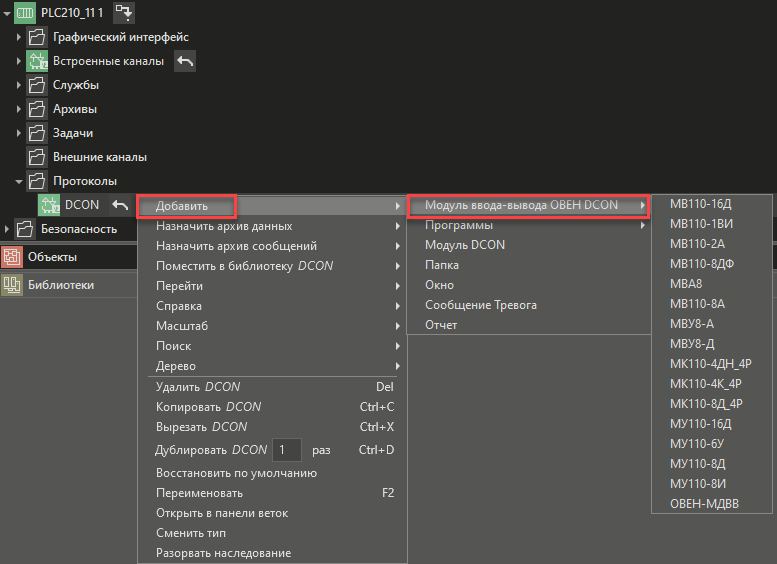
Task: Expand the Задачи node
Action: (19, 133)
